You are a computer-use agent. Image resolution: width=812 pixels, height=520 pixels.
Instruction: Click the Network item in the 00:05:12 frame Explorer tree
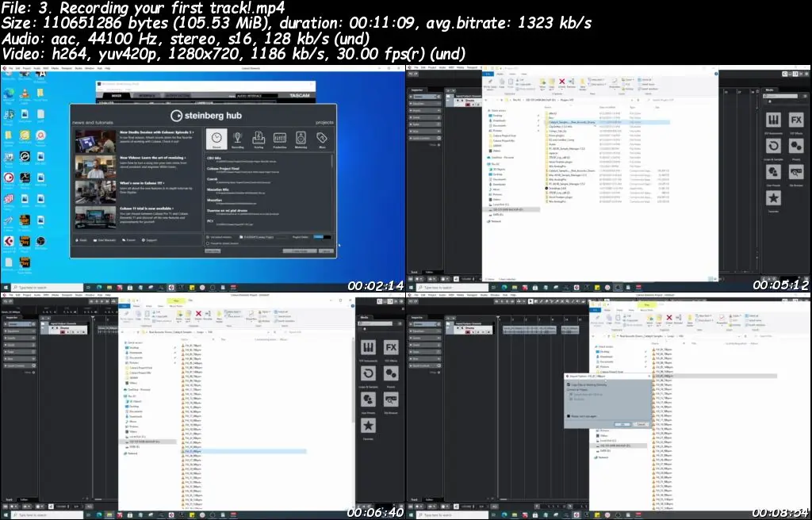pos(496,221)
